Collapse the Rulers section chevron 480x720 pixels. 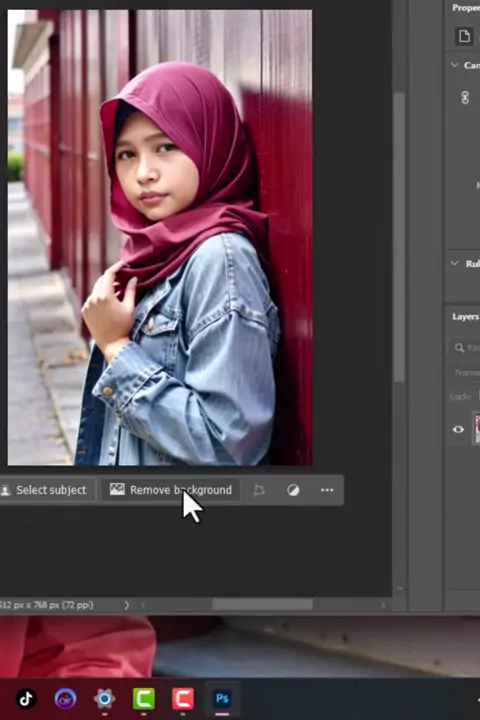(x=455, y=263)
